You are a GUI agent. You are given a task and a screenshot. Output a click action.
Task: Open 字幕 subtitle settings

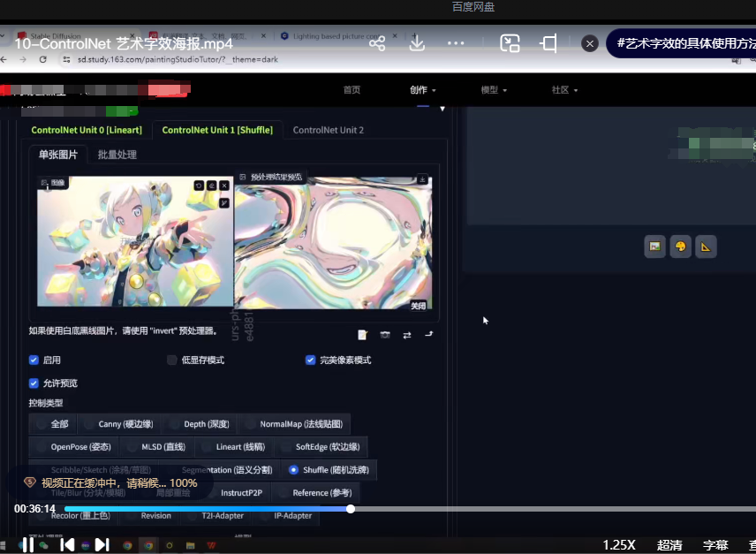pyautogui.click(x=715, y=545)
